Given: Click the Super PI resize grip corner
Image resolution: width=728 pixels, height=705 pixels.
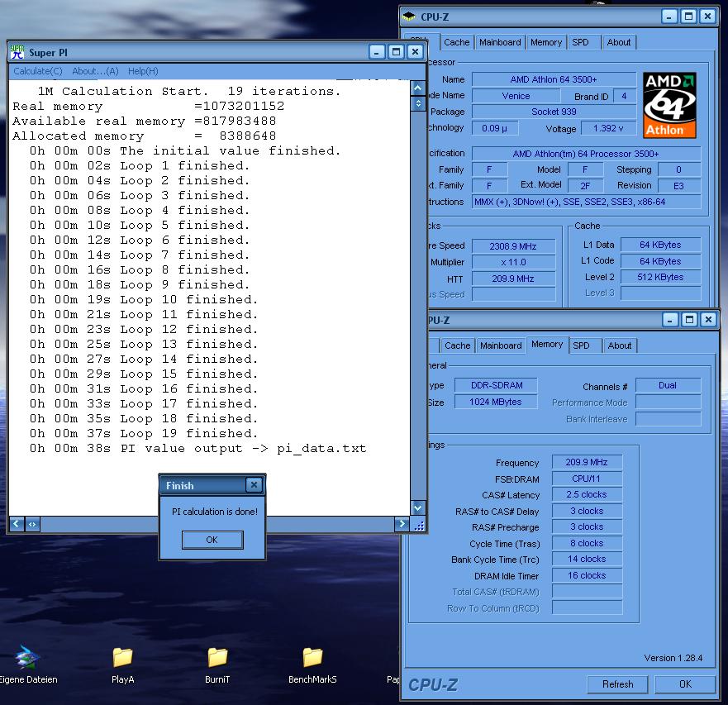Looking at the screenshot, I should [x=419, y=525].
